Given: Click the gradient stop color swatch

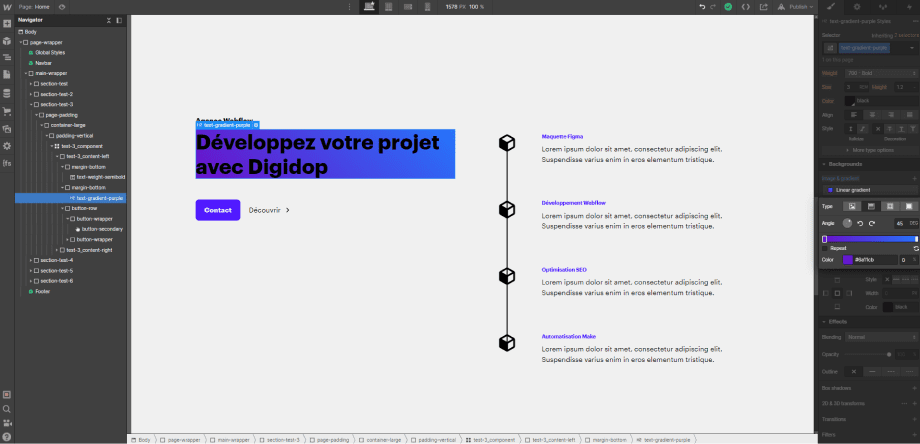Looking at the screenshot, I should pos(848,260).
